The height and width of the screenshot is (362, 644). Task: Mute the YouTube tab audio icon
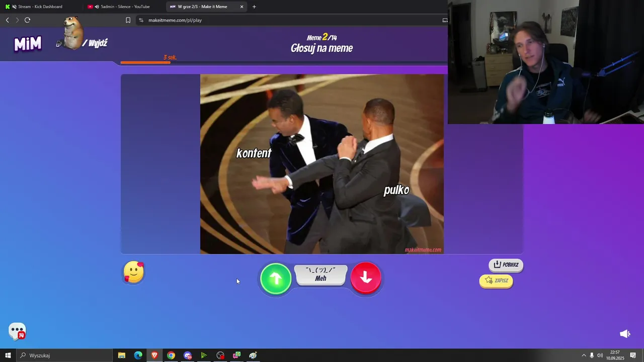click(97, 7)
